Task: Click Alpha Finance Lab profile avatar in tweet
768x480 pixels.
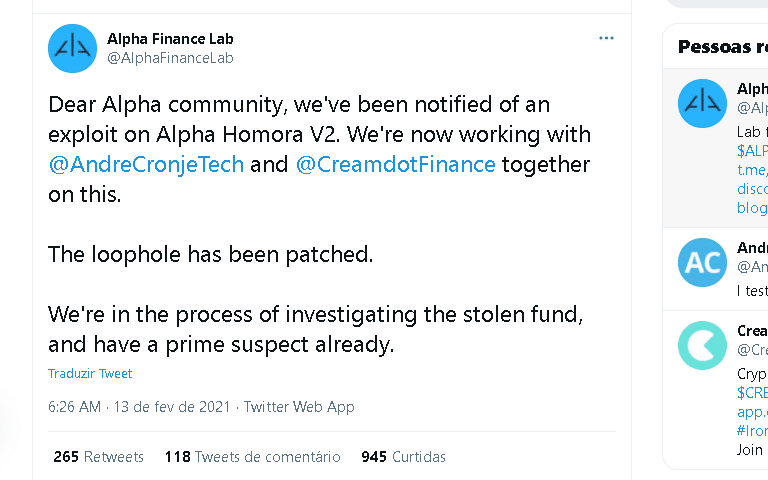Action: point(72,48)
